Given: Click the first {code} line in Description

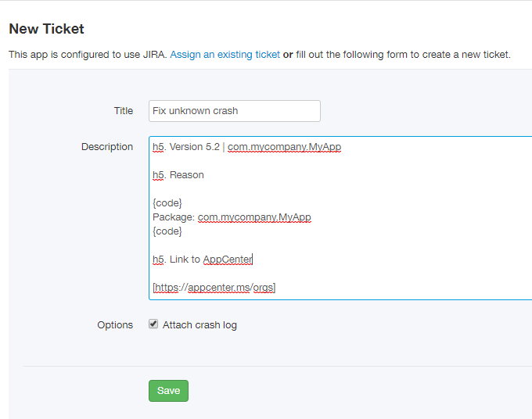Looking at the screenshot, I should click(167, 203).
